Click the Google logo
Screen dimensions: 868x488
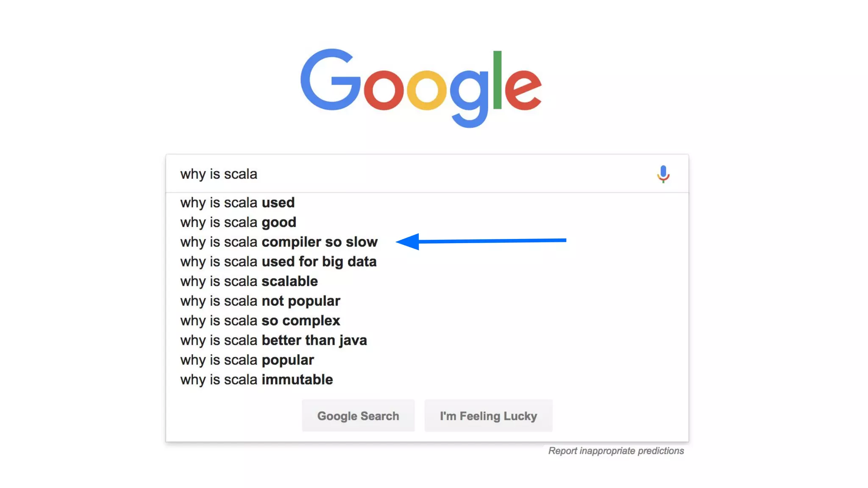420,87
